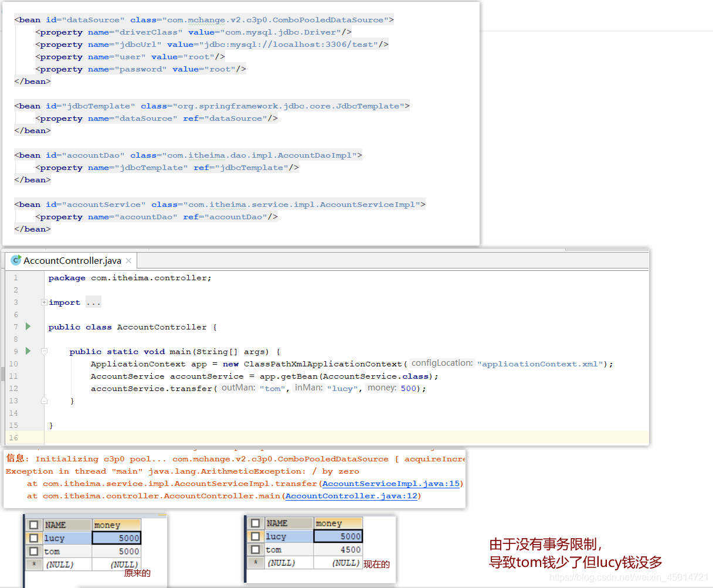Click the jdbcUrl property value in XML
Screen dimensions: 713x588
click(291, 44)
